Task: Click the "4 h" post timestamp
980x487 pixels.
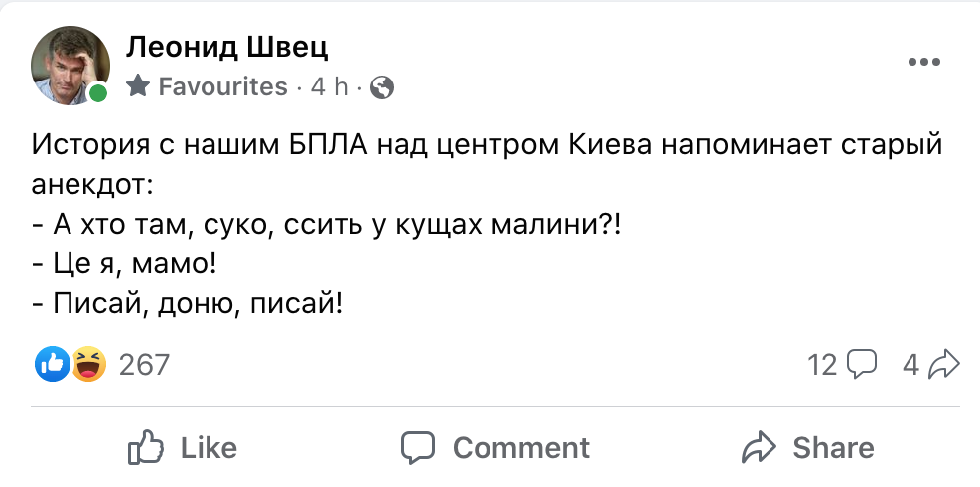Action: coord(329,87)
